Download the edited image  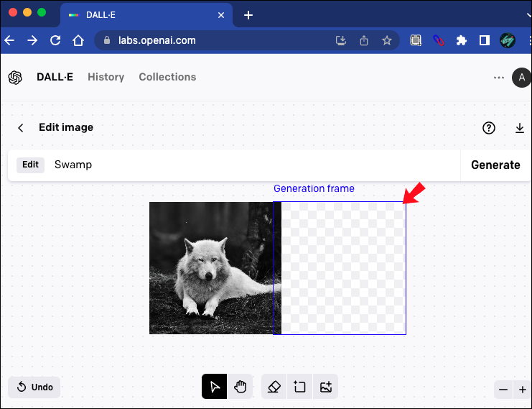(x=520, y=128)
